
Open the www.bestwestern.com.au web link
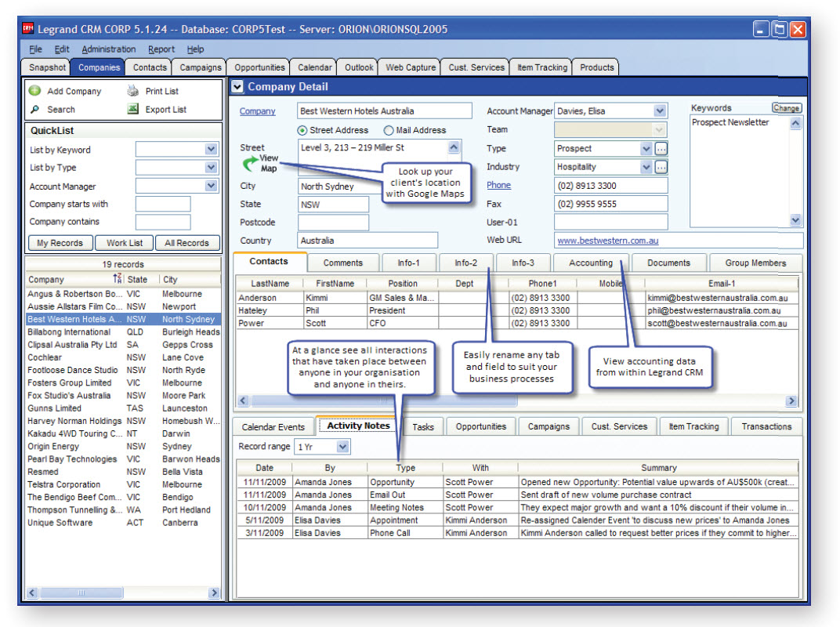pyautogui.click(x=607, y=241)
